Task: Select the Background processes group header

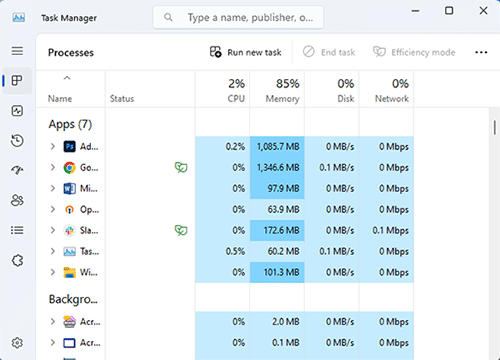Action: pyautogui.click(x=73, y=299)
